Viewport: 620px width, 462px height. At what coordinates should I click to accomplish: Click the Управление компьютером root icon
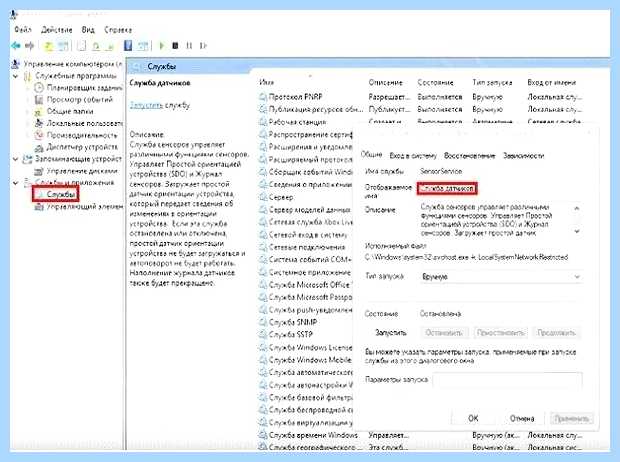point(15,64)
